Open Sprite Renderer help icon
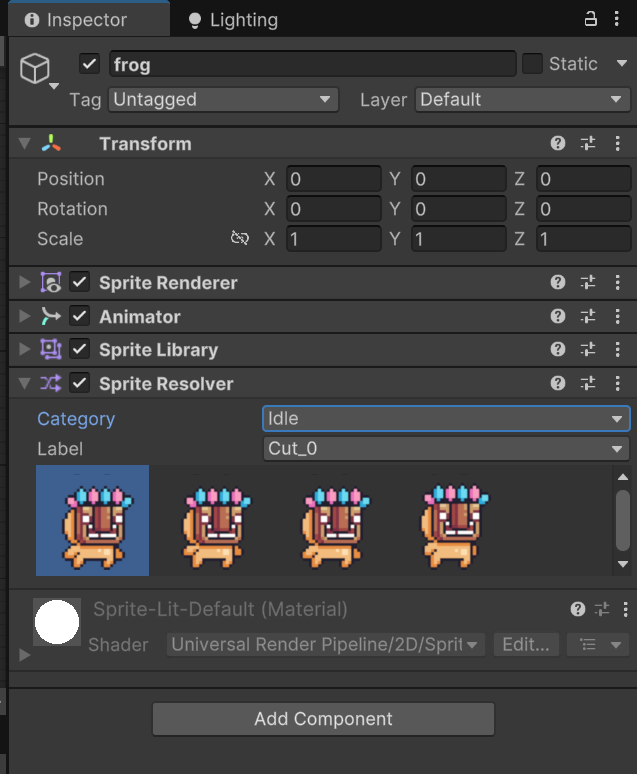The image size is (637, 774). click(x=558, y=282)
